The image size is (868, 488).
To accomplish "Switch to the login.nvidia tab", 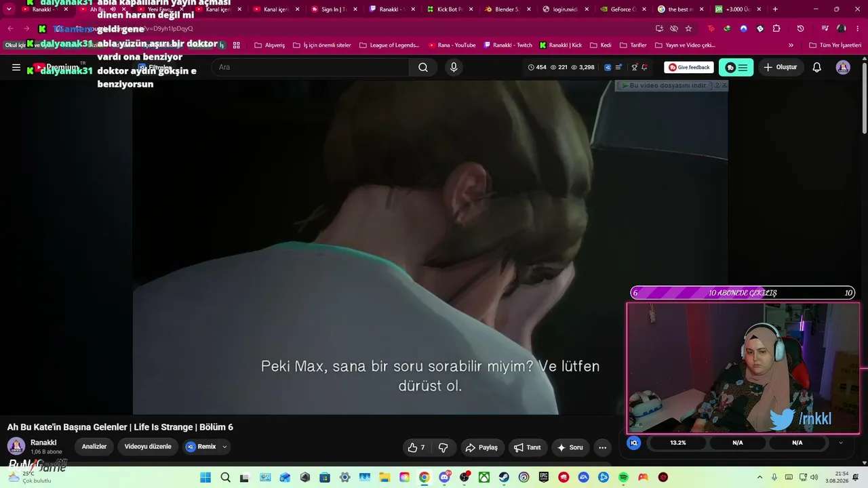I will 565,9.
